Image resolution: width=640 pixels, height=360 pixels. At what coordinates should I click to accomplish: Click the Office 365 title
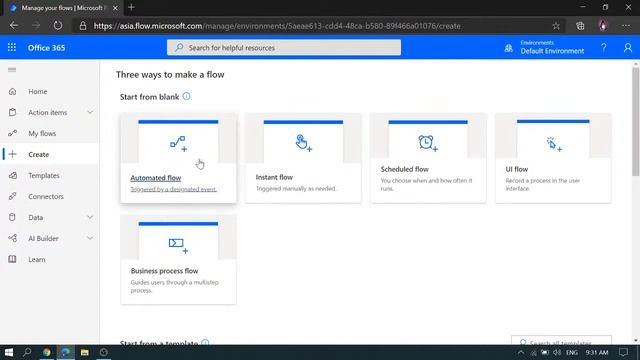(x=46, y=48)
